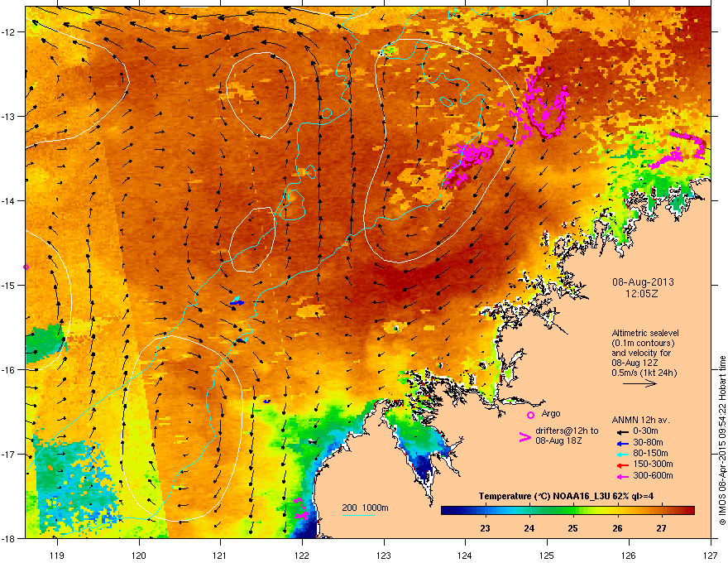Click the dark red end of temperature colorbar
The width and height of the screenshot is (728, 563).
[x=691, y=511]
